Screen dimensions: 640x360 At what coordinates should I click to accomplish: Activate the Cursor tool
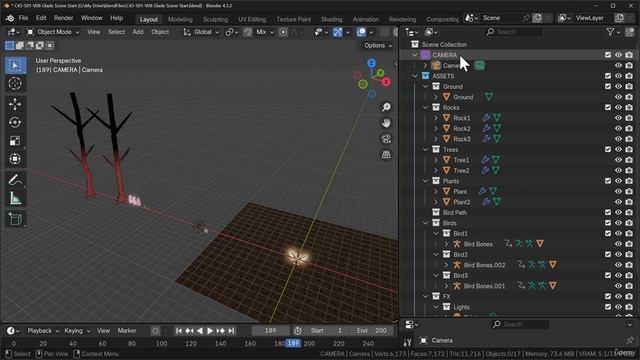coord(15,84)
